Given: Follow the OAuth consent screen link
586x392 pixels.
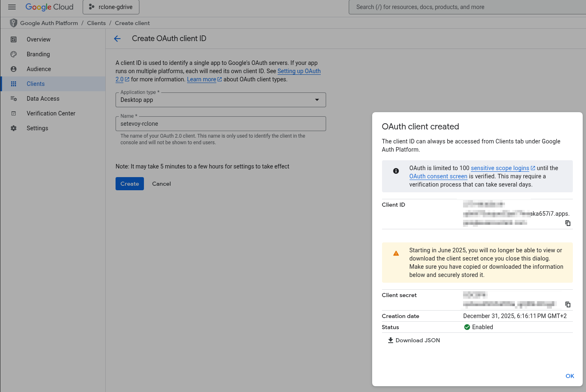Looking at the screenshot, I should (438, 176).
